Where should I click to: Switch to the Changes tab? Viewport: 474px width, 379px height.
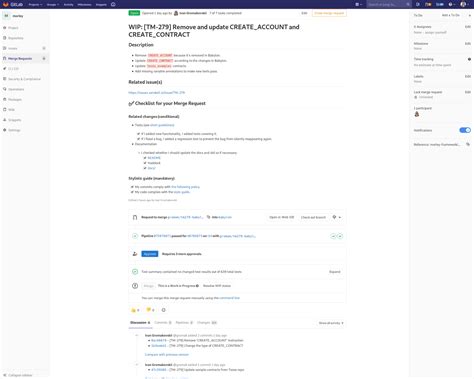[207, 323]
